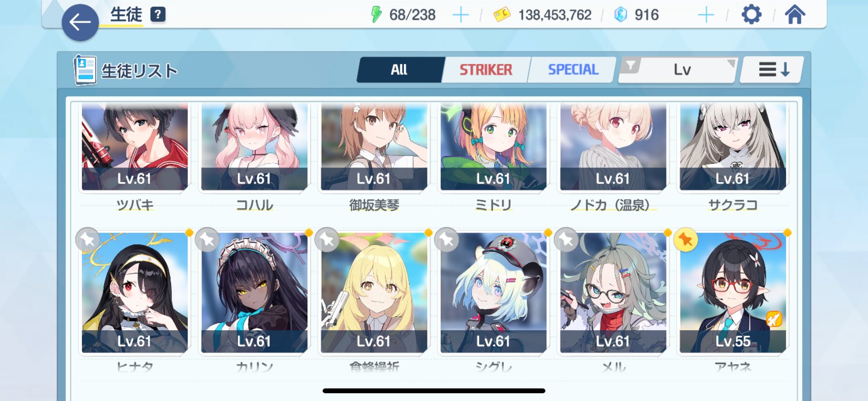The image size is (868, 401).
Task: Click the blue gem currency icon
Action: [x=620, y=15]
